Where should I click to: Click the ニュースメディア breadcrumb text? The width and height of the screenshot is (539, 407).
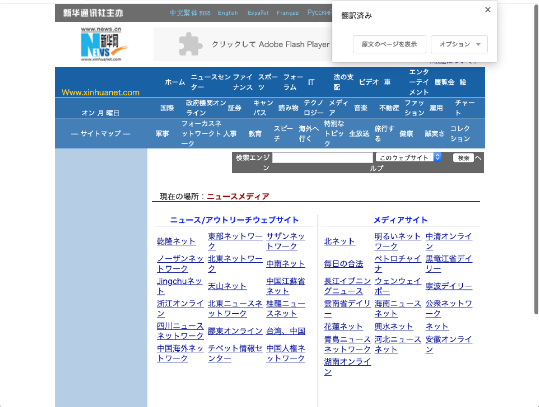pos(238,196)
